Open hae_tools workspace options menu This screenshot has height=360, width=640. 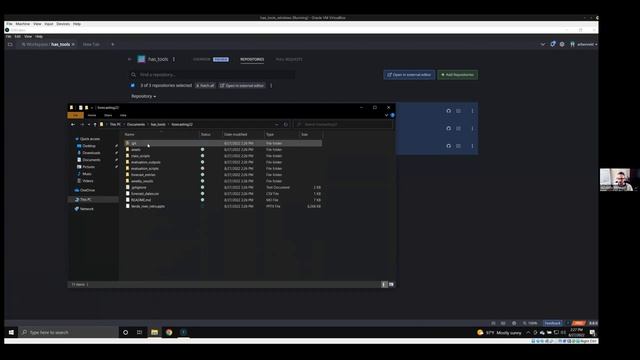tap(174, 60)
